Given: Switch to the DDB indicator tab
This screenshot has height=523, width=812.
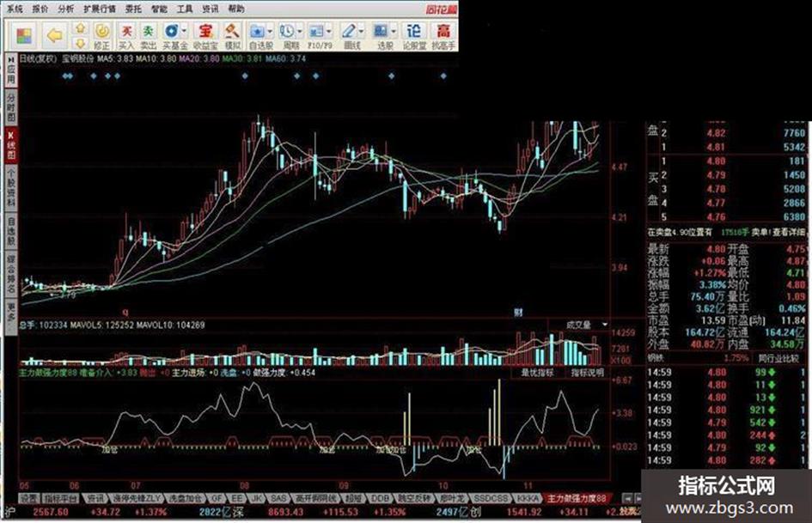Looking at the screenshot, I should pos(380,498).
